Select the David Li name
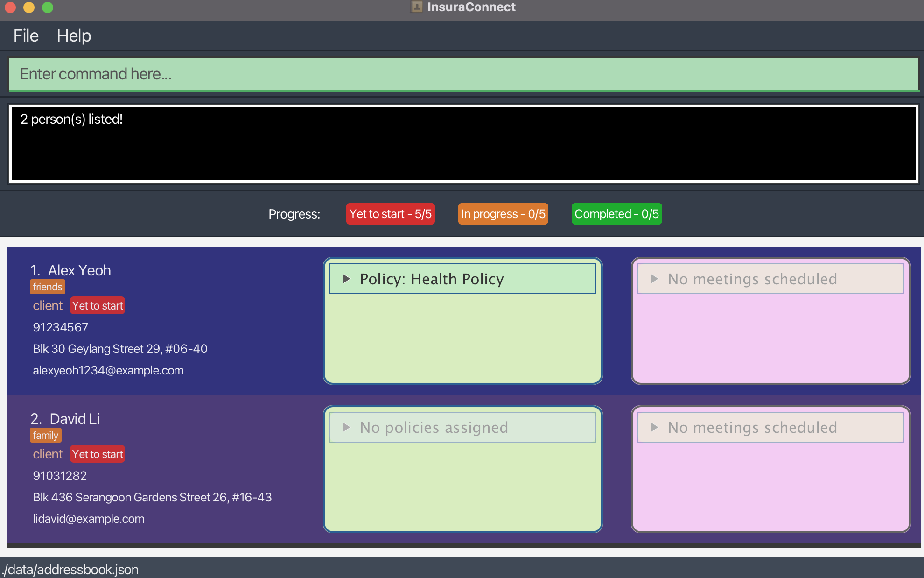The height and width of the screenshot is (578, 924). pos(75,419)
